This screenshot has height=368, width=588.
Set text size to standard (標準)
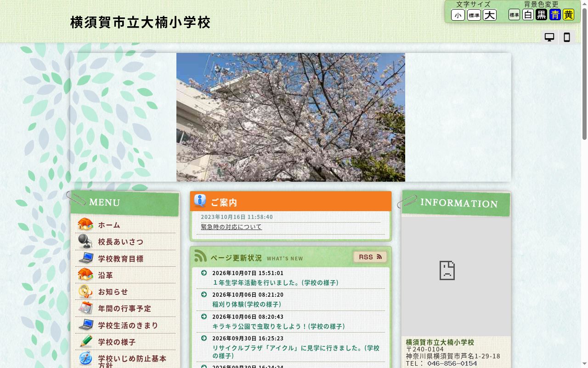click(x=474, y=15)
